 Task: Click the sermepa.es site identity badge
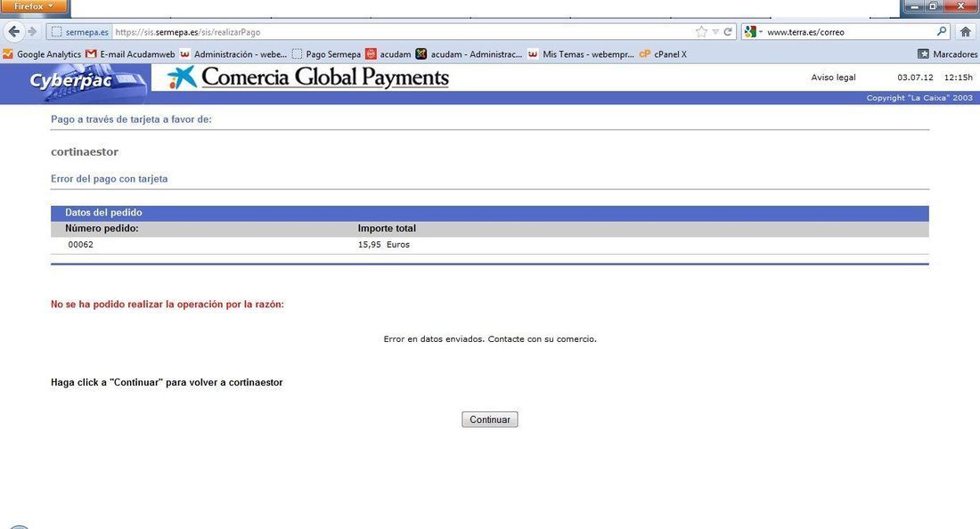[x=79, y=32]
